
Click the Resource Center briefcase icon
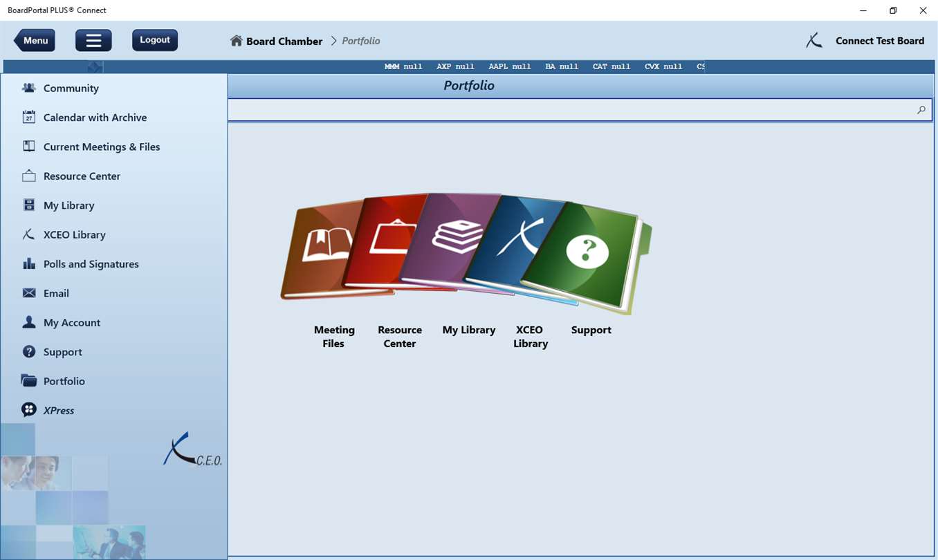point(29,176)
